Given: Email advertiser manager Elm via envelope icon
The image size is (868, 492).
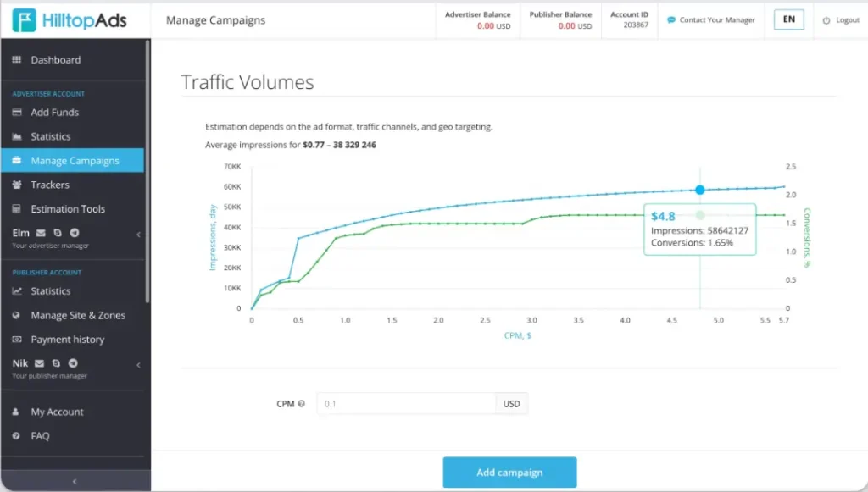Looking at the screenshot, I should tap(41, 233).
